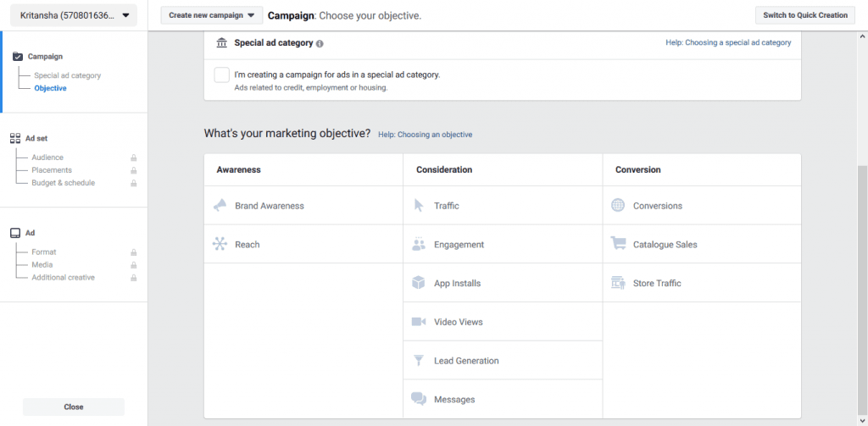Pick the Traffic cursor icon

pyautogui.click(x=419, y=206)
